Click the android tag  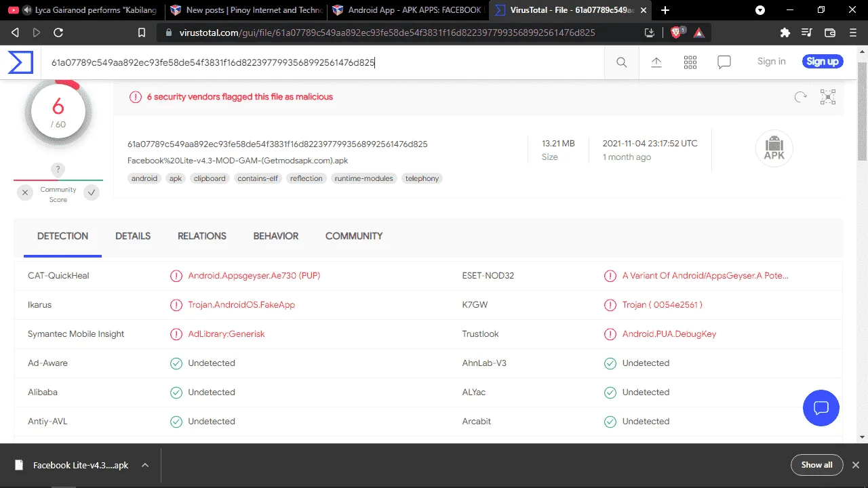click(x=144, y=178)
